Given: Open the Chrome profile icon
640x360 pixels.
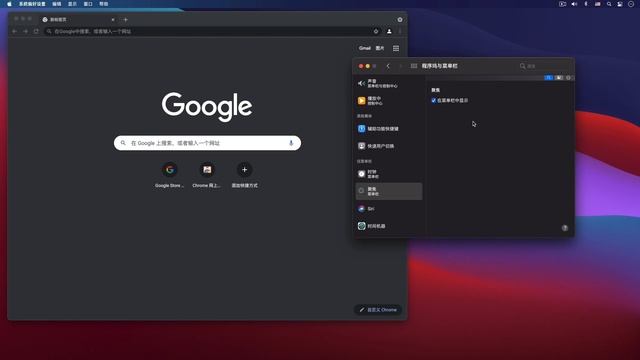Looking at the screenshot, I should tap(389, 31).
